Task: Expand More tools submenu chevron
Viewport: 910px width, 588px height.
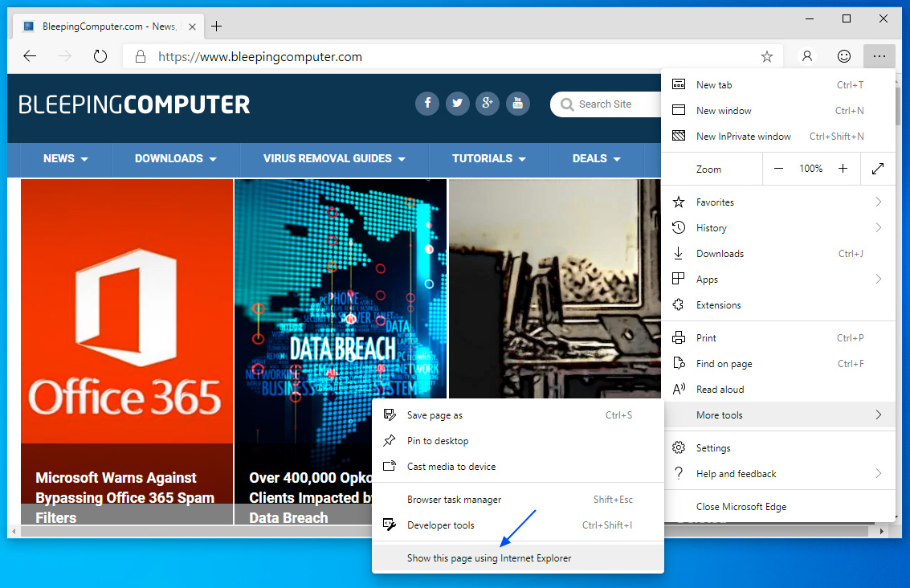Action: click(x=878, y=414)
